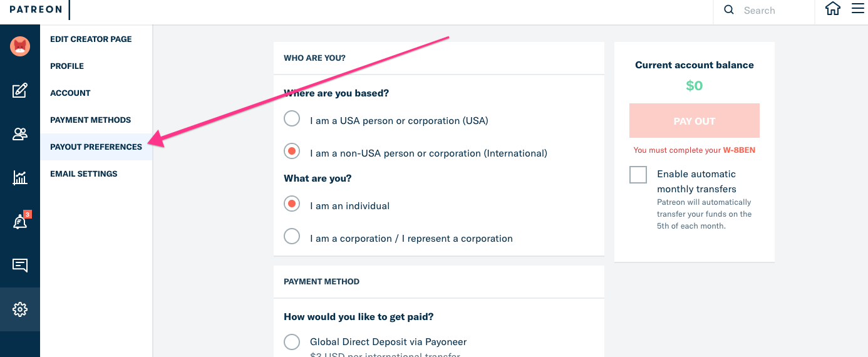Open Payout Preferences settings section
The height and width of the screenshot is (357, 868).
[96, 147]
